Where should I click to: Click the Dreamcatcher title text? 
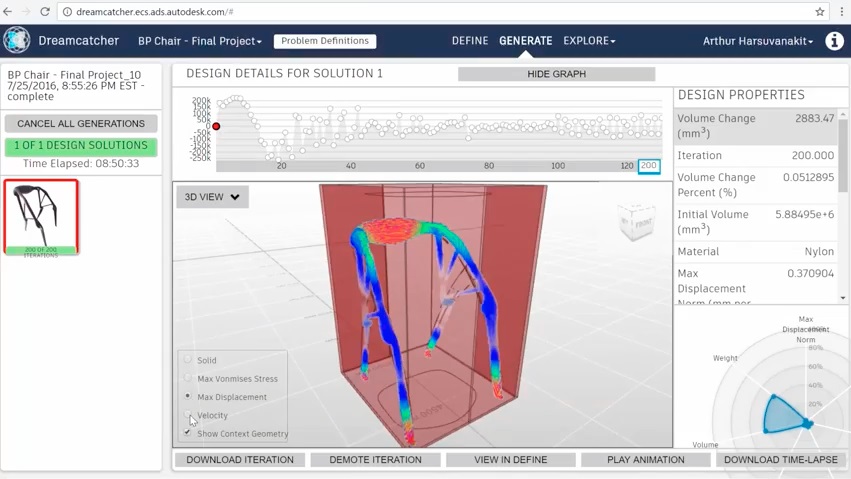(78, 41)
